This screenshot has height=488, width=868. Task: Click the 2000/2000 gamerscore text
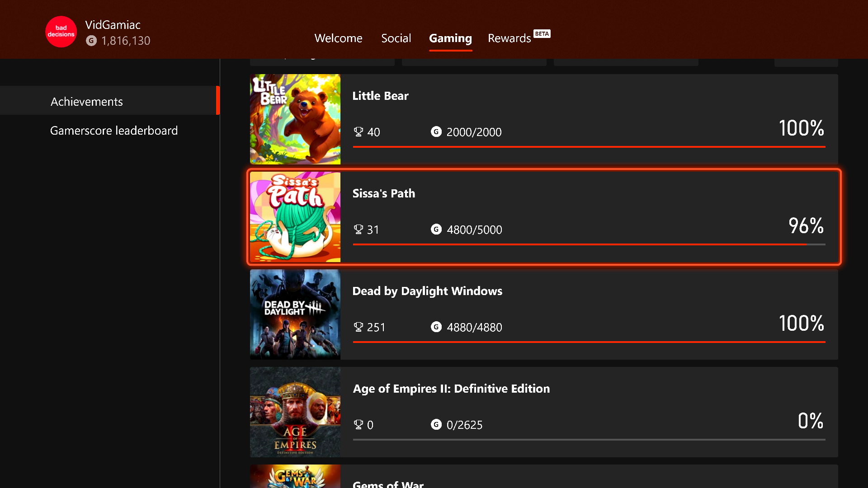pyautogui.click(x=474, y=132)
